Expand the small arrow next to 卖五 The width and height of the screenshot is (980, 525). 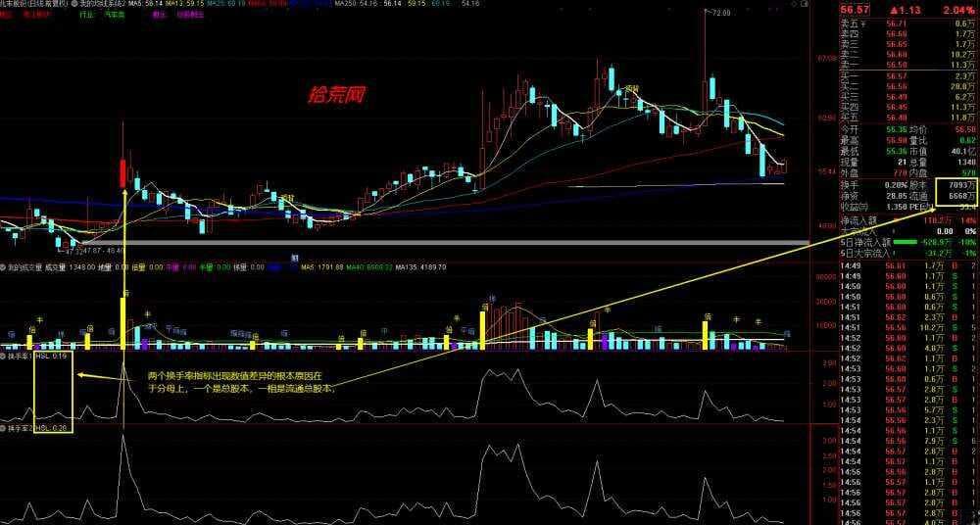click(x=863, y=24)
